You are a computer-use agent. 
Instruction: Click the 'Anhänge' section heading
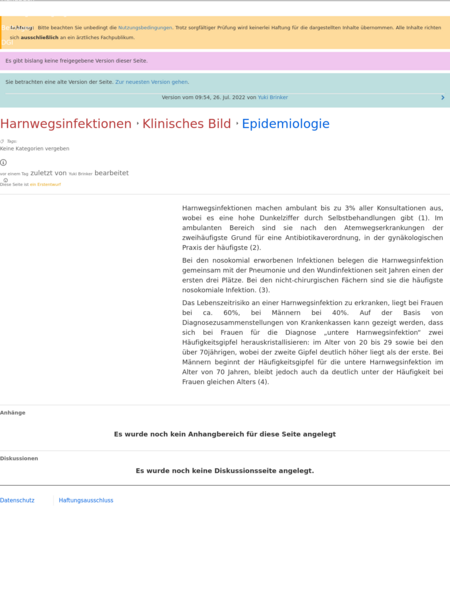click(13, 412)
